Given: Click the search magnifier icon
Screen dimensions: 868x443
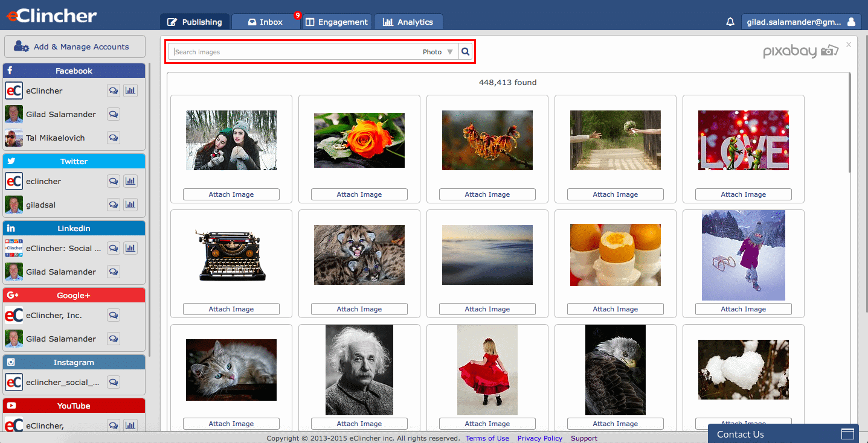Looking at the screenshot, I should coord(465,52).
